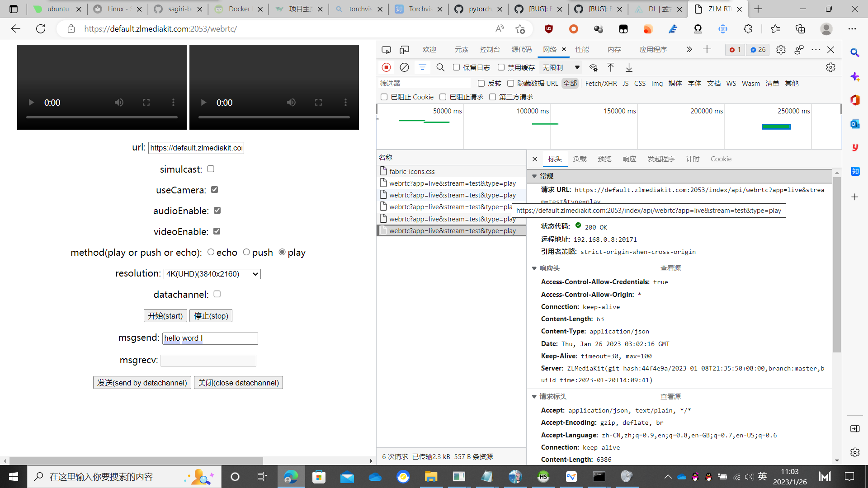The width and height of the screenshot is (868, 488).
Task: Disable the audioEnable checkbox
Action: pyautogui.click(x=217, y=210)
